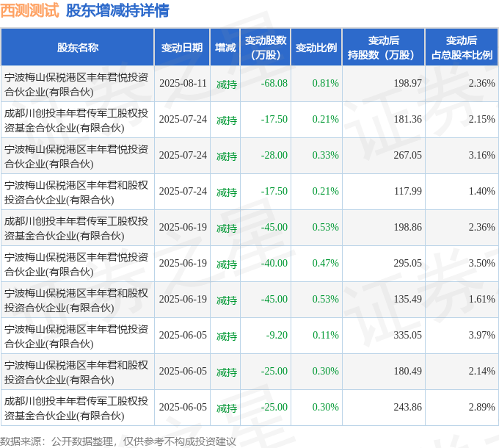
Task: Select the 股东名称 column header
Action: point(78,48)
